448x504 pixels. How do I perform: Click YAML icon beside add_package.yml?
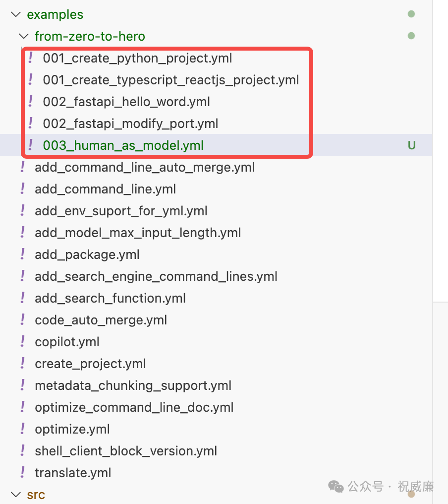pyautogui.click(x=22, y=254)
